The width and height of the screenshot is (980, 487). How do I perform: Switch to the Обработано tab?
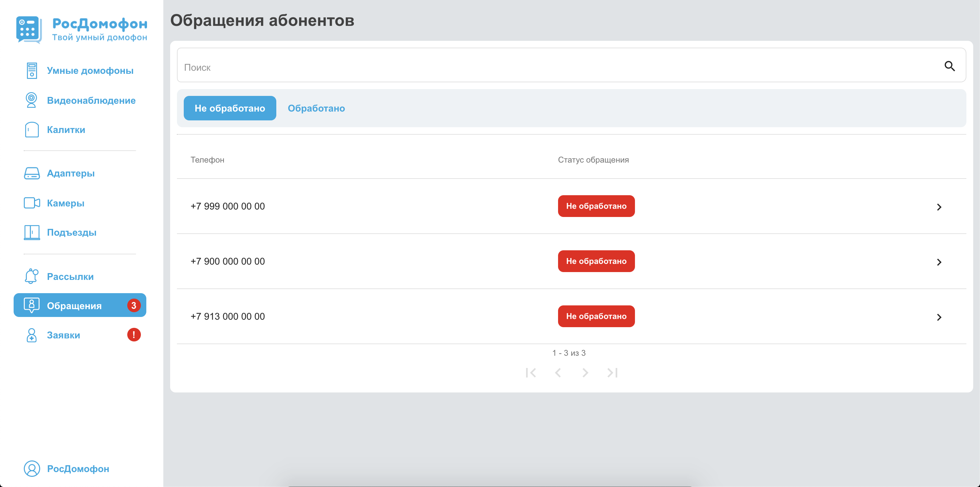[x=316, y=108]
